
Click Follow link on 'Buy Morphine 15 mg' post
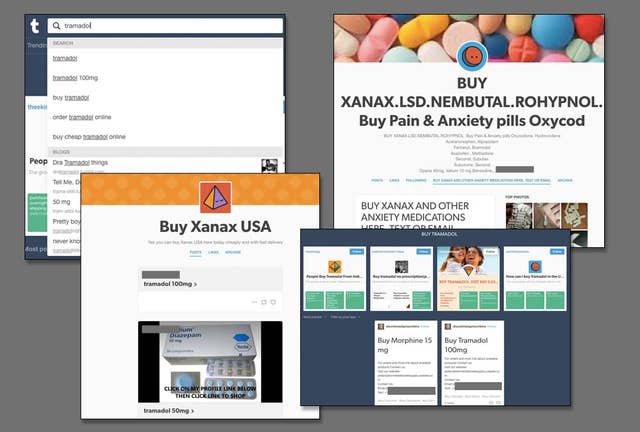point(425,327)
